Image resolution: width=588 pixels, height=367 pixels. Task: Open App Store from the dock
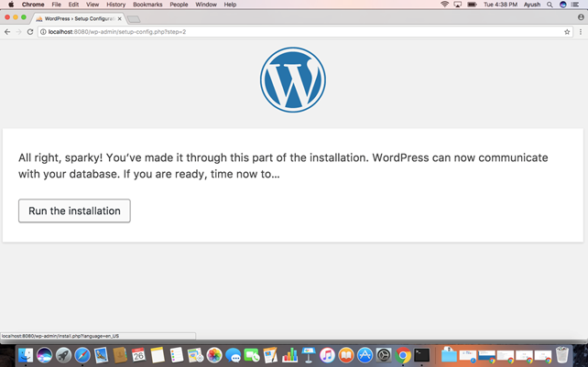365,355
